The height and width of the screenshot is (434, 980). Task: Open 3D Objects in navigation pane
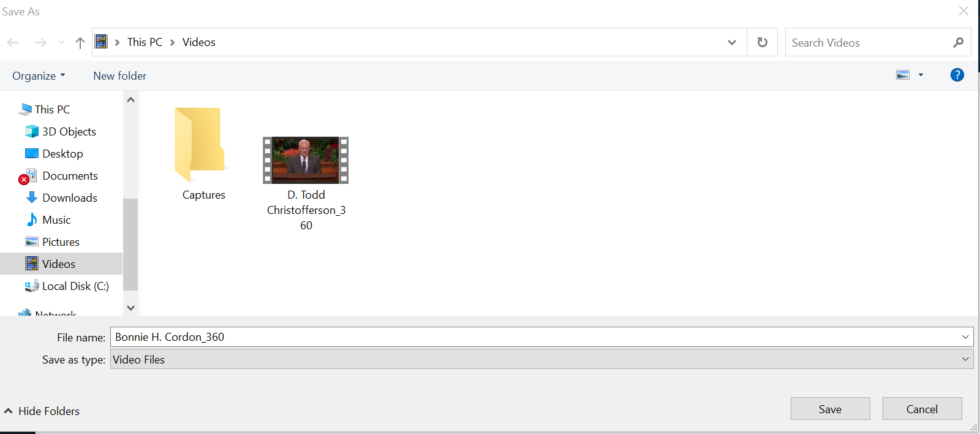click(69, 132)
